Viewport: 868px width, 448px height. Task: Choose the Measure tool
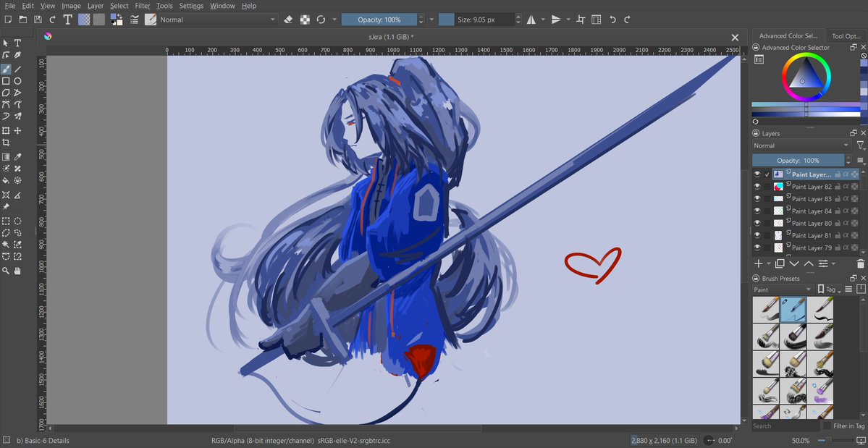click(x=17, y=195)
